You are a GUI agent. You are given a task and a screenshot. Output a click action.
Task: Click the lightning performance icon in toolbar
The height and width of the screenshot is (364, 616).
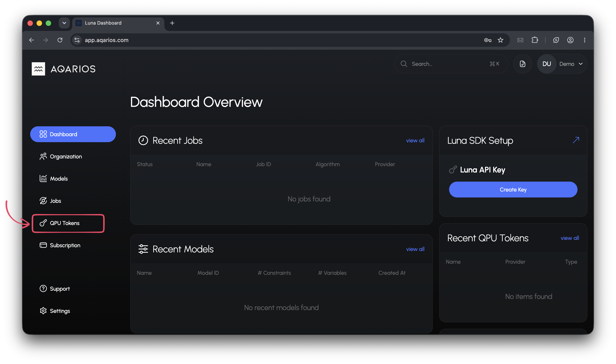point(556,40)
